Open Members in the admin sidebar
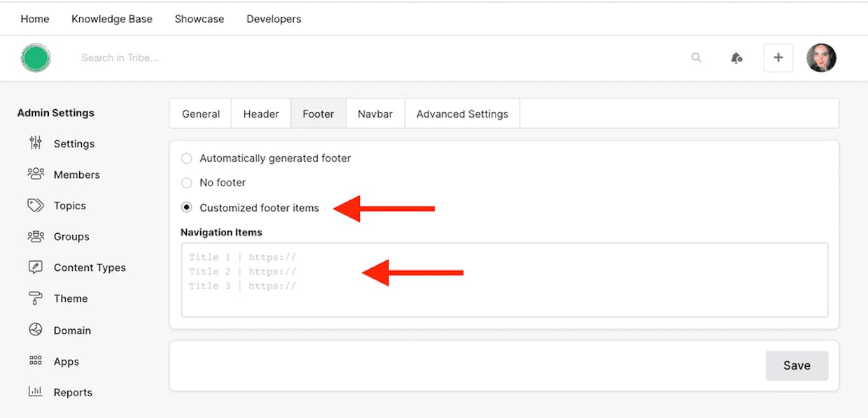868x418 pixels. 77,174
